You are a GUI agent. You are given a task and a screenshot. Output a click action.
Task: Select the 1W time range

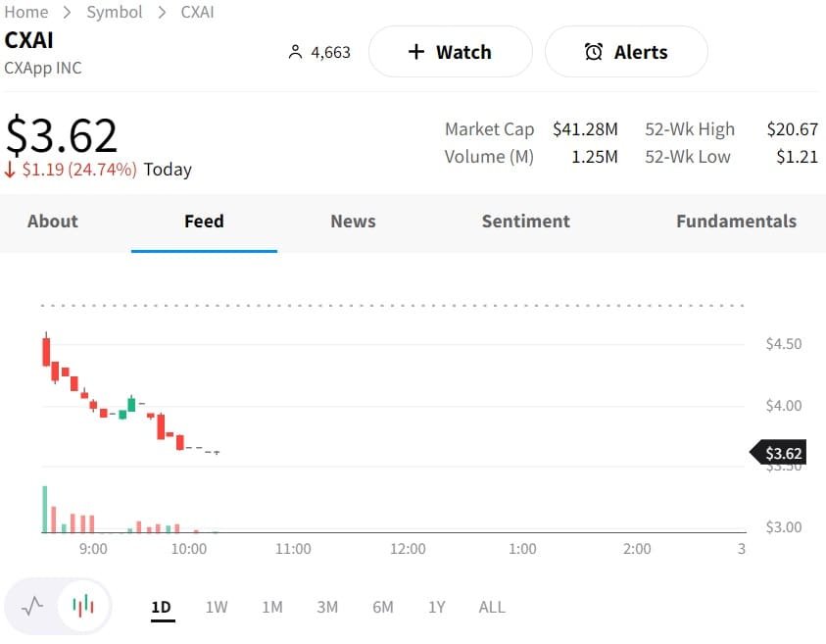click(217, 607)
